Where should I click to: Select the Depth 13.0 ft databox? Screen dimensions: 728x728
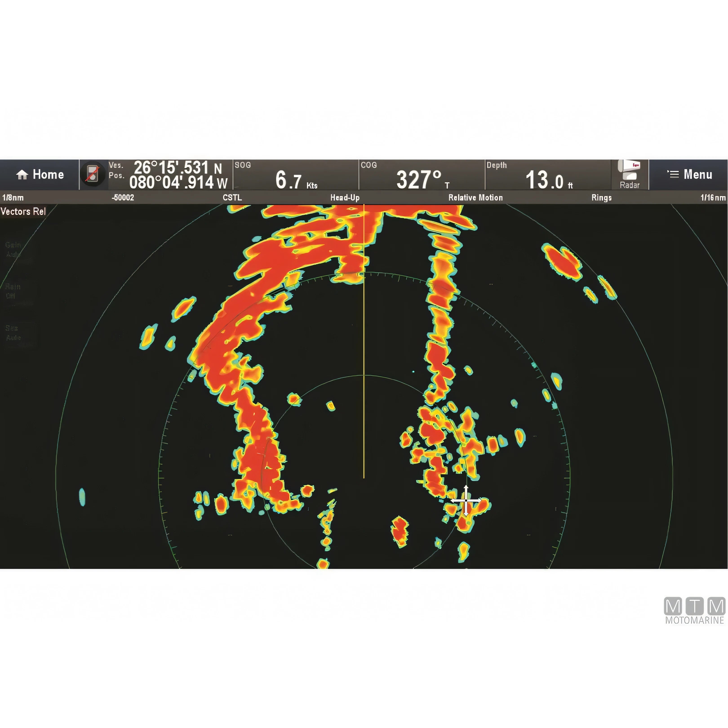548,175
